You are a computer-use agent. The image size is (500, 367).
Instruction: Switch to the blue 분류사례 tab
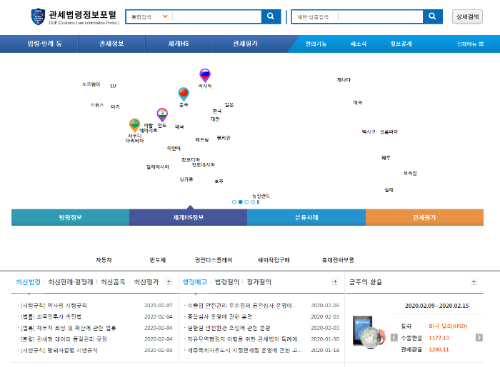click(306, 217)
